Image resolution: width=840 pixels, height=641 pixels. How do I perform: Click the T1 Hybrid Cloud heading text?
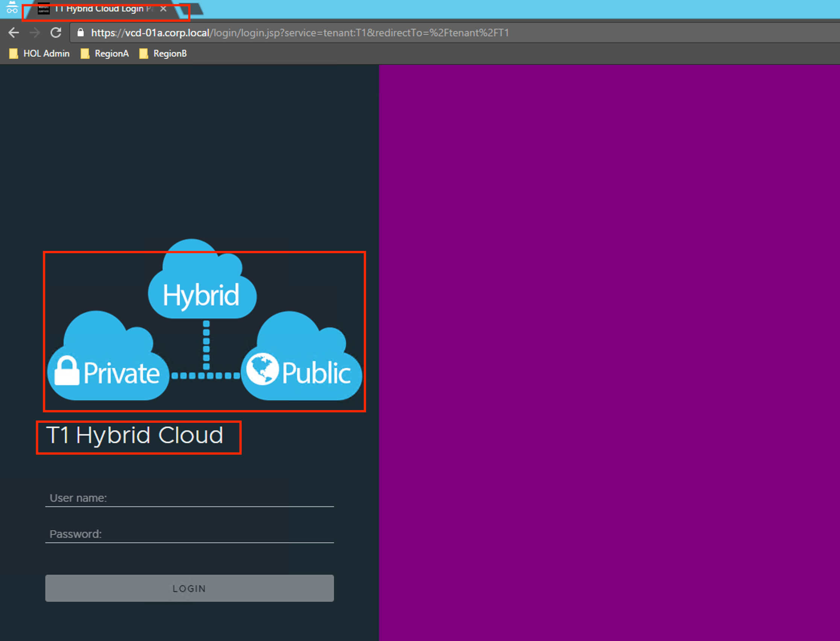135,435
